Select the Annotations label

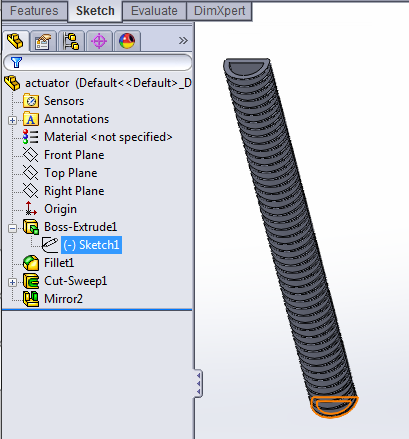(76, 119)
